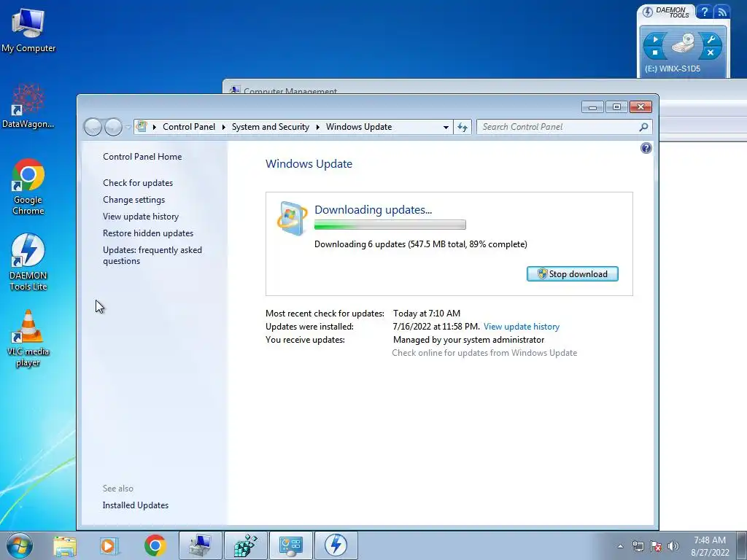The height and width of the screenshot is (560, 747).
Task: Click the Back navigation arrow
Action: click(93, 127)
